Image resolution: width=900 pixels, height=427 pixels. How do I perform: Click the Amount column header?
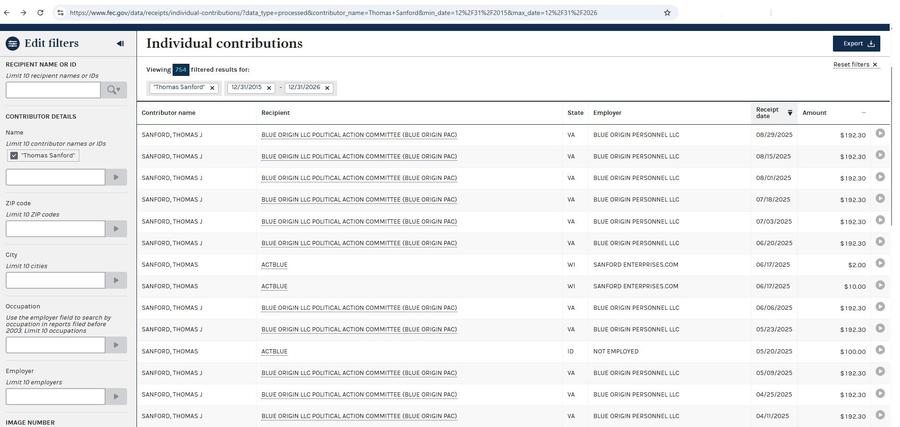(x=814, y=113)
